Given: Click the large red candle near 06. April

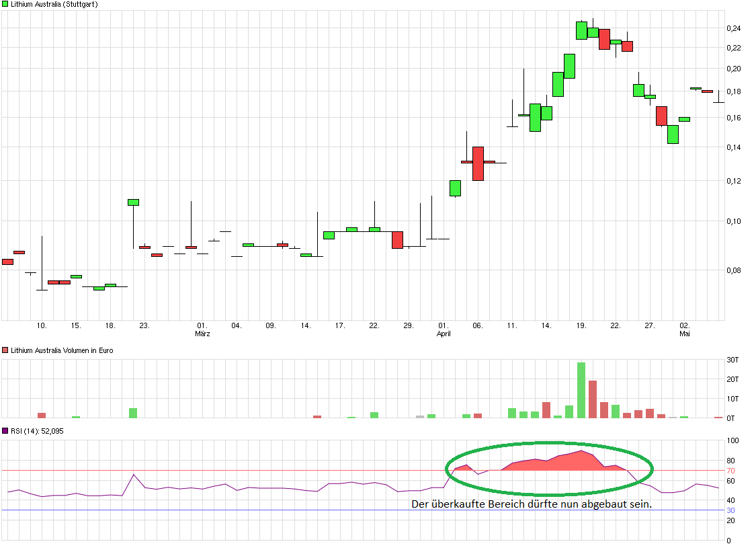Looking at the screenshot, I should point(476,164).
